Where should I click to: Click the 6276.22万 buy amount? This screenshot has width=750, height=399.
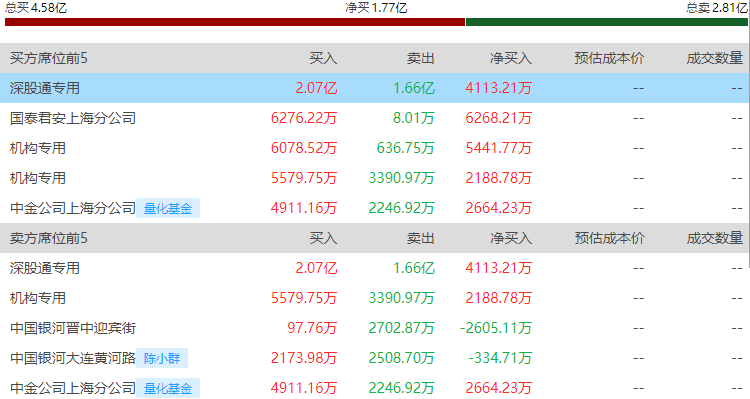[x=304, y=118]
